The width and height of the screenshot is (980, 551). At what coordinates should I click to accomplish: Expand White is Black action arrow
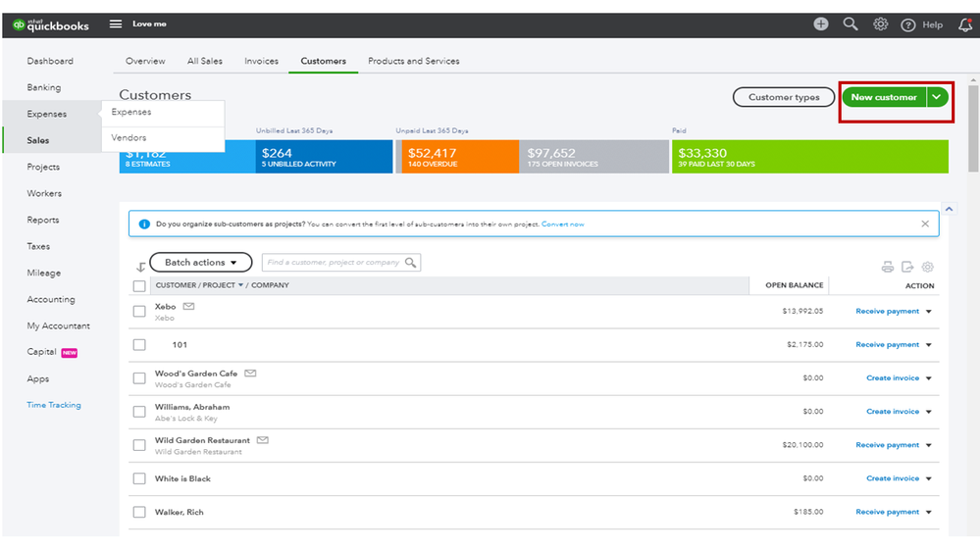click(929, 478)
